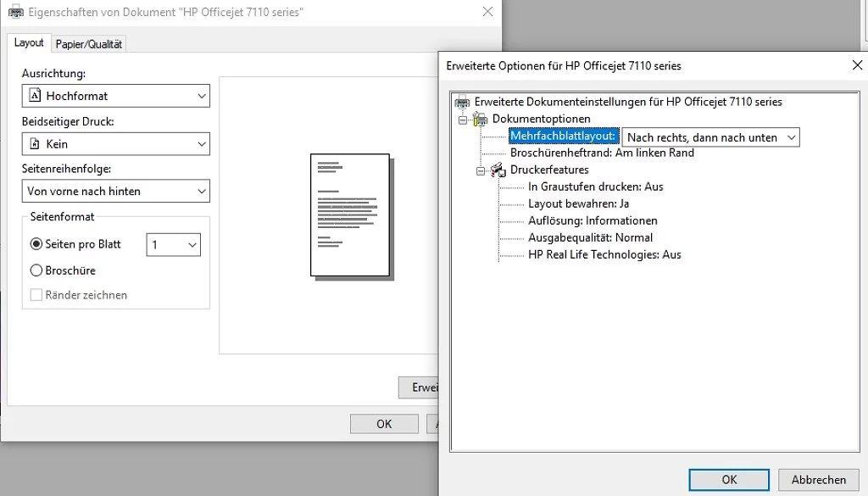Click OK in the Eigenschaften dialog
This screenshot has width=868, height=496.
[x=384, y=424]
